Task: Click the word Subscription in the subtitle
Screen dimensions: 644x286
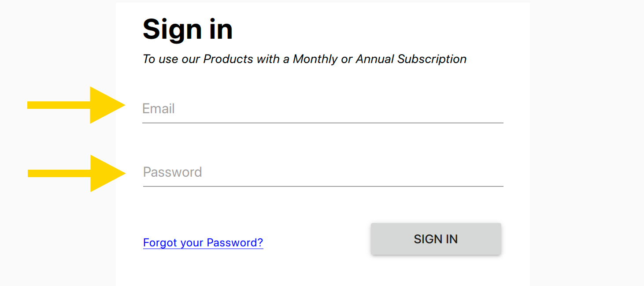Action: coord(432,59)
